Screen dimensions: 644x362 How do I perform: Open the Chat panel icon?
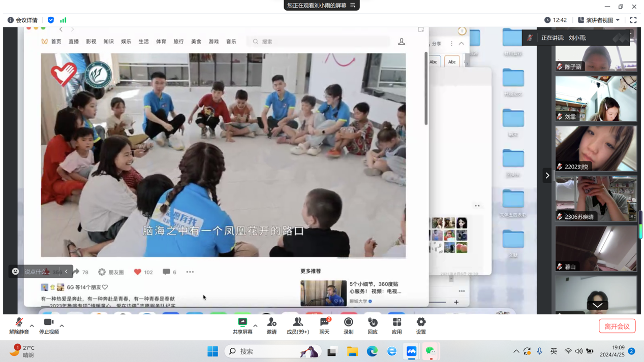[324, 322]
